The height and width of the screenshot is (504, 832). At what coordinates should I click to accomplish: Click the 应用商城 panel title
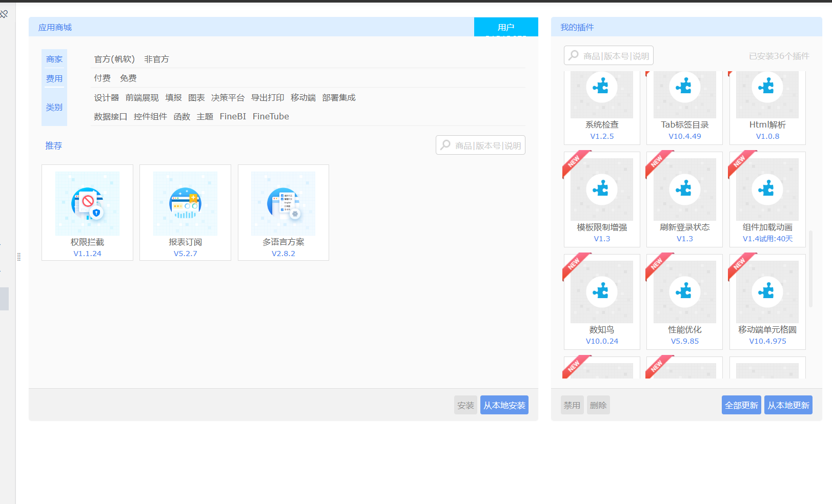(x=55, y=28)
